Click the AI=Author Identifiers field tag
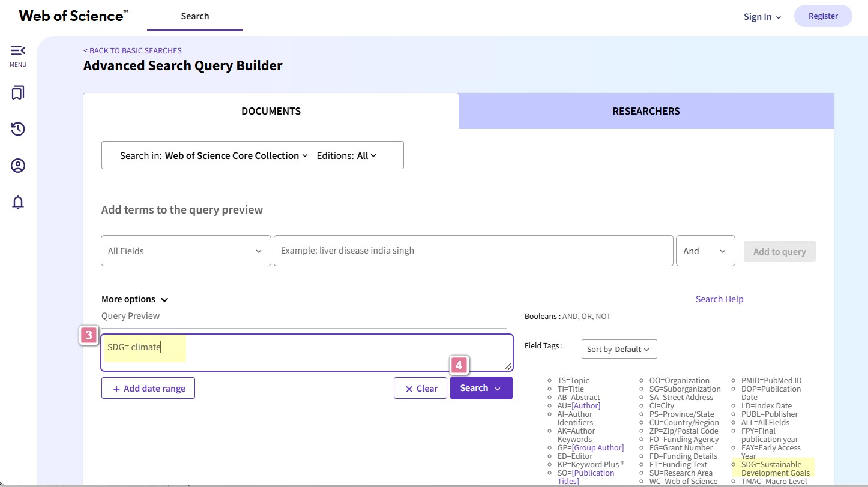This screenshot has width=868, height=487. tap(575, 418)
